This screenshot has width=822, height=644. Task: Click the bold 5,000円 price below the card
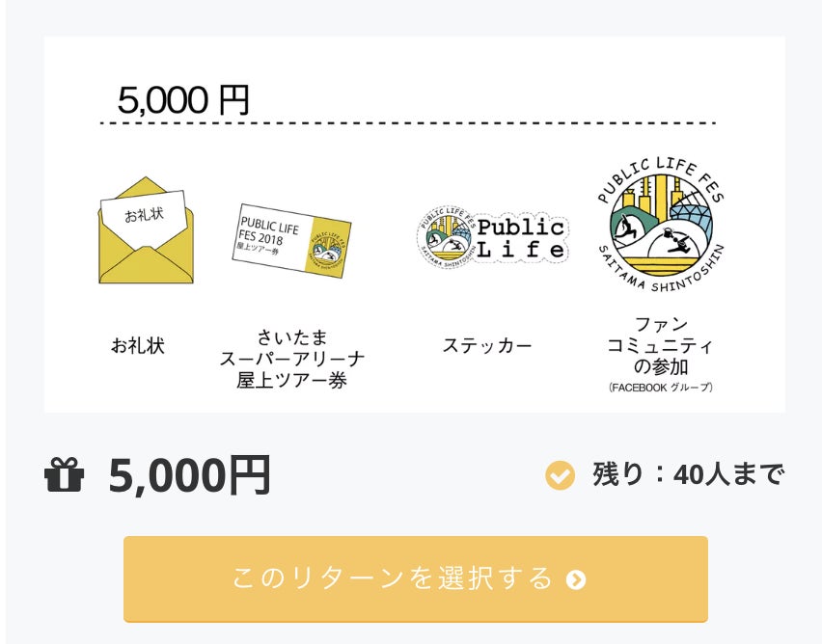189,474
